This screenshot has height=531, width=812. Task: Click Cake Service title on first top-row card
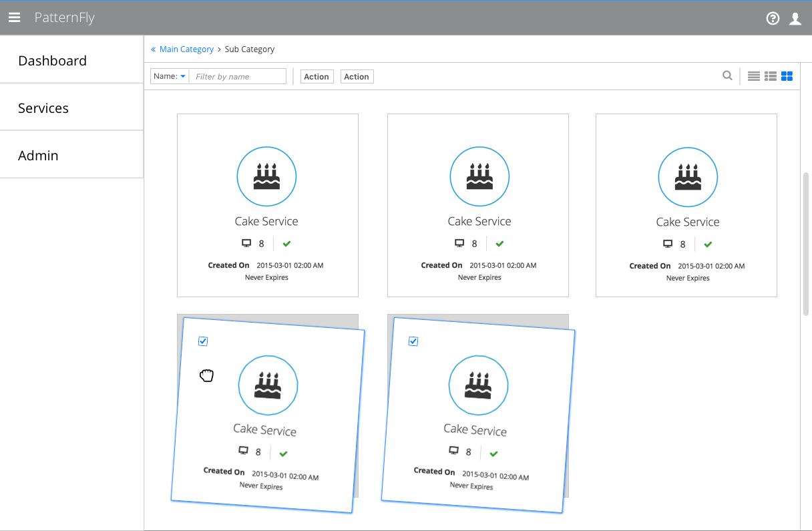(x=266, y=221)
